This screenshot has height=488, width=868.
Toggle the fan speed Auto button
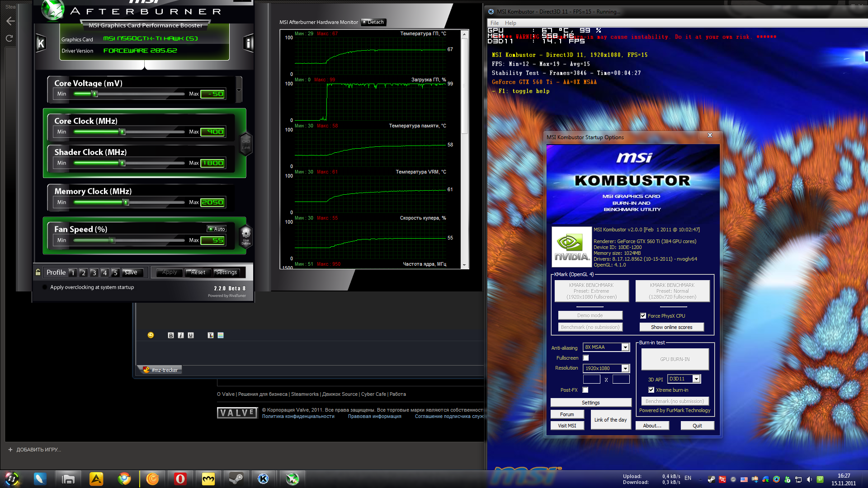217,229
